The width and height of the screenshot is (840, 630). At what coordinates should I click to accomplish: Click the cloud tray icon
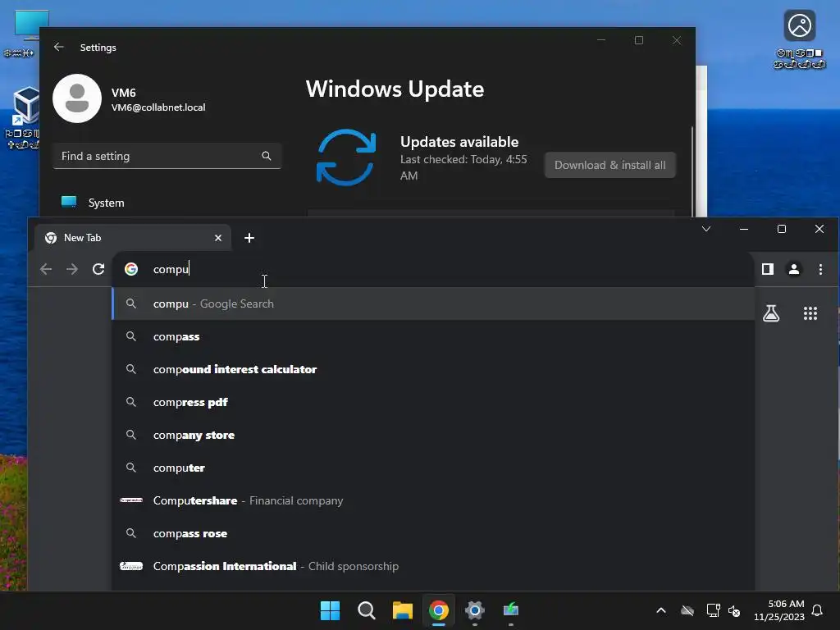[x=687, y=610]
